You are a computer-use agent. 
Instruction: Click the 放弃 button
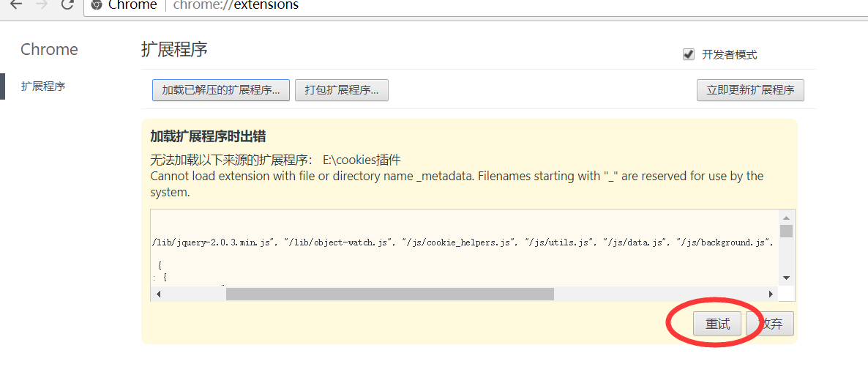769,324
